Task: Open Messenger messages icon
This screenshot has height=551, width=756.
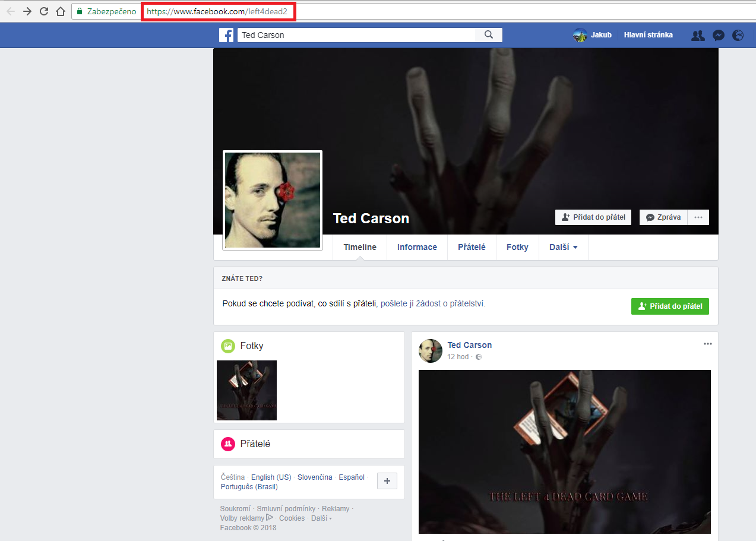Action: [718, 35]
